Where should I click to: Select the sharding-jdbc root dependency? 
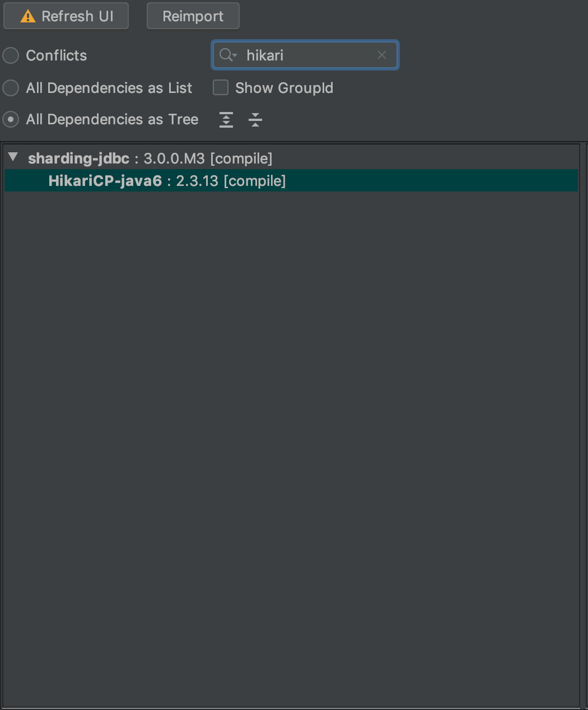coord(79,158)
